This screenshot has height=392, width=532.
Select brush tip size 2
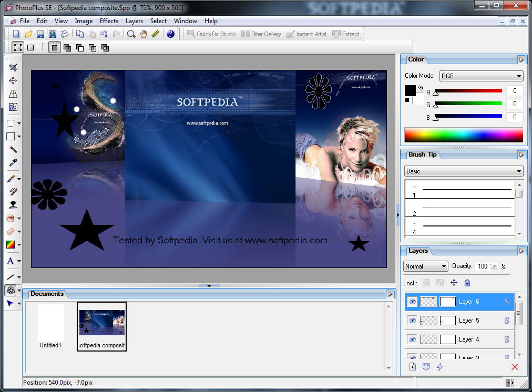coord(459,209)
